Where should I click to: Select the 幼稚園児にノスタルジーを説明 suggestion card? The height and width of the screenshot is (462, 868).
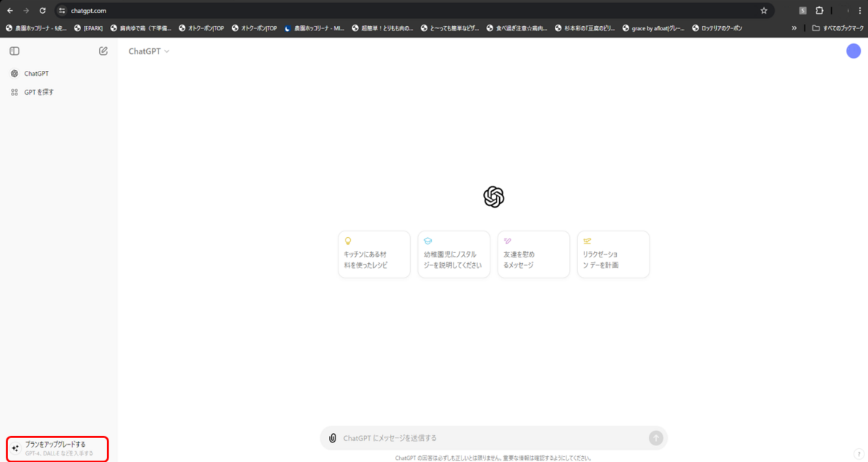[454, 254]
